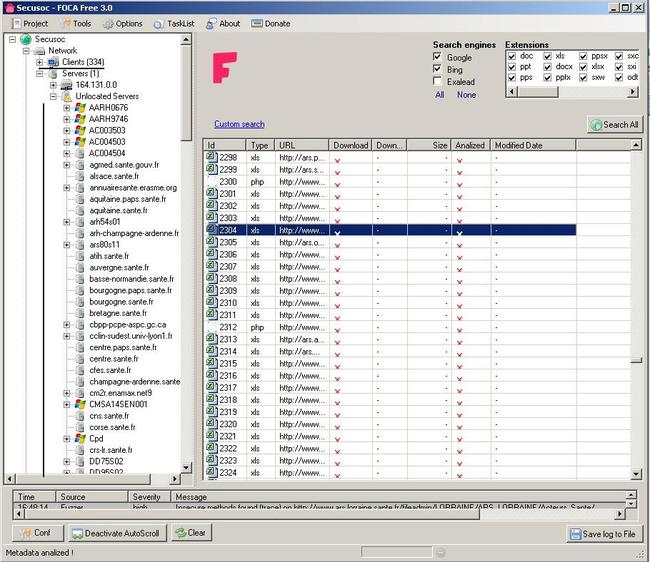Open the TaskList menu
Screen dimensions: 650x562
point(174,23)
